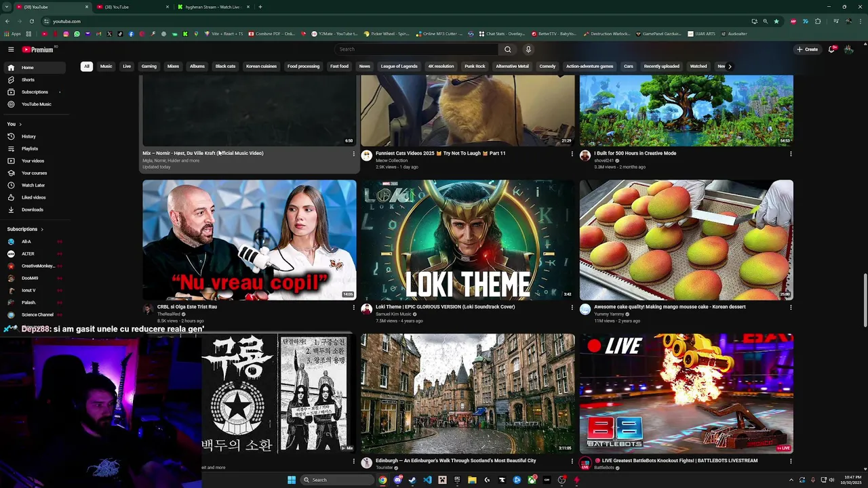The image size is (868, 488).
Task: Start voice search with the microphone
Action: (x=528, y=49)
